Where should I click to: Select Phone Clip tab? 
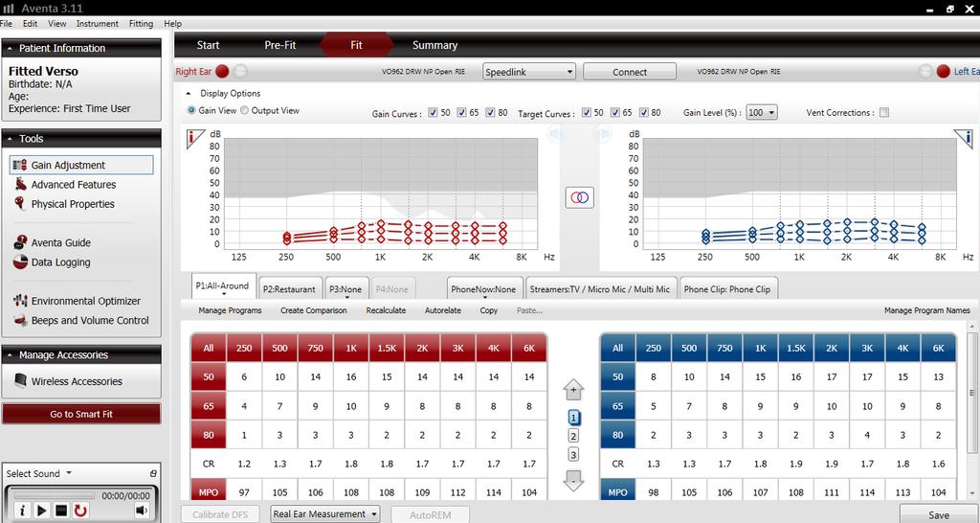click(727, 289)
